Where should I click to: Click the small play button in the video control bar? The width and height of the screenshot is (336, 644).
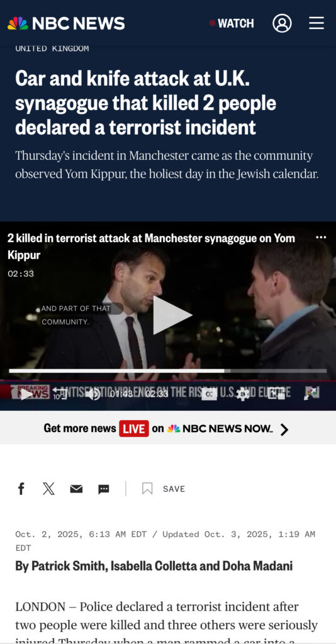pyautogui.click(x=26, y=394)
